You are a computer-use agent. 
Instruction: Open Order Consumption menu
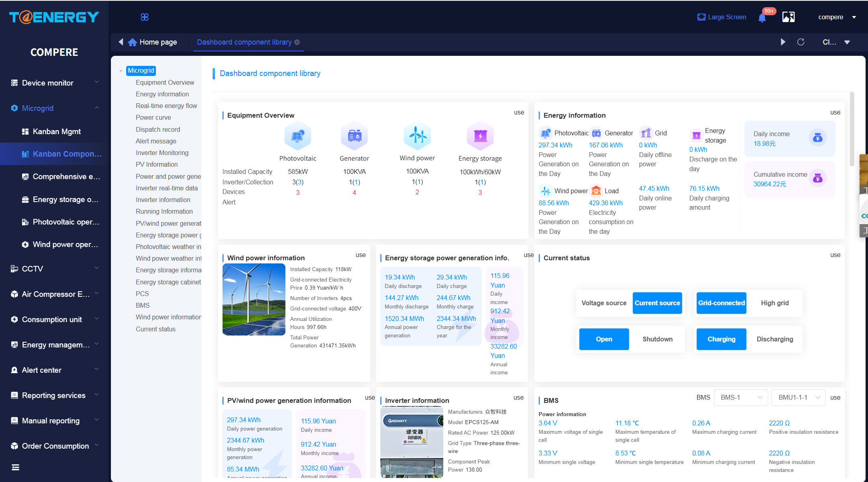click(x=54, y=446)
